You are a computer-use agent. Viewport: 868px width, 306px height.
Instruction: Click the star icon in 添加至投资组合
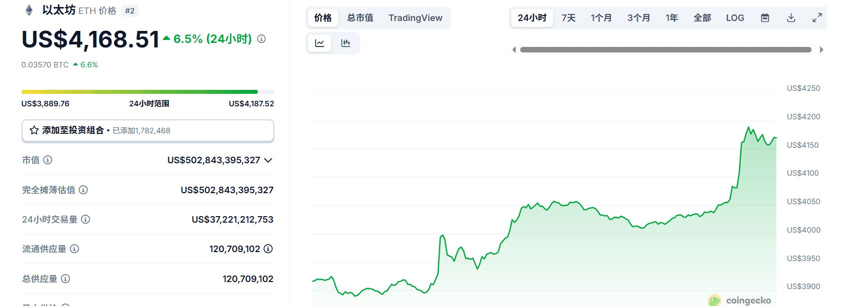pos(34,130)
